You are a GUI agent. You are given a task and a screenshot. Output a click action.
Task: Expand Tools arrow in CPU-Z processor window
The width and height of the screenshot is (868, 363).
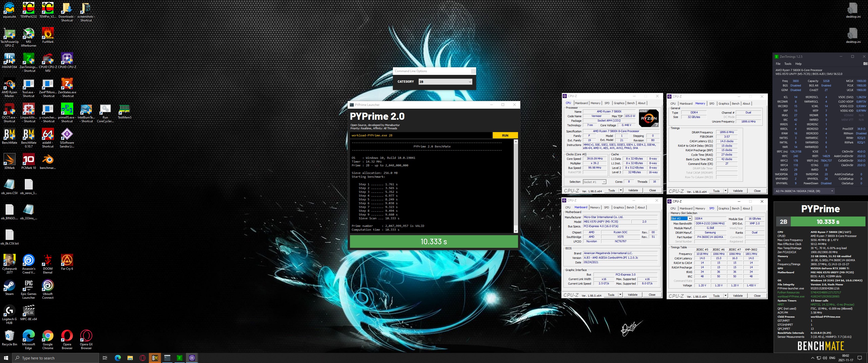(621, 191)
